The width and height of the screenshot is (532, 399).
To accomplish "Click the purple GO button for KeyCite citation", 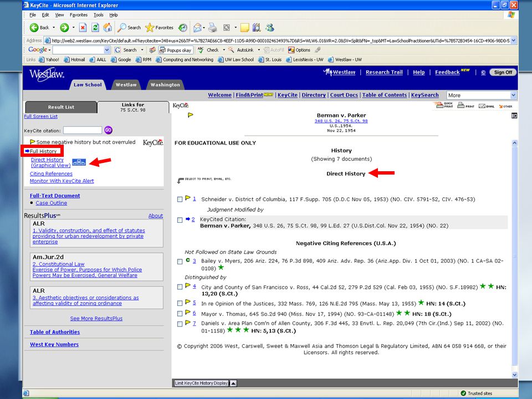I will pos(108,130).
